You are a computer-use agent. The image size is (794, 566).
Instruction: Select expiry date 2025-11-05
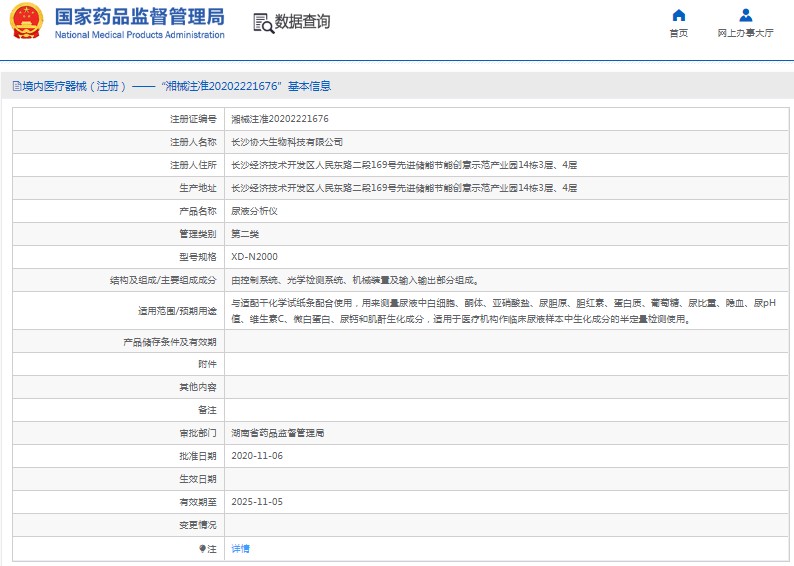(x=257, y=502)
